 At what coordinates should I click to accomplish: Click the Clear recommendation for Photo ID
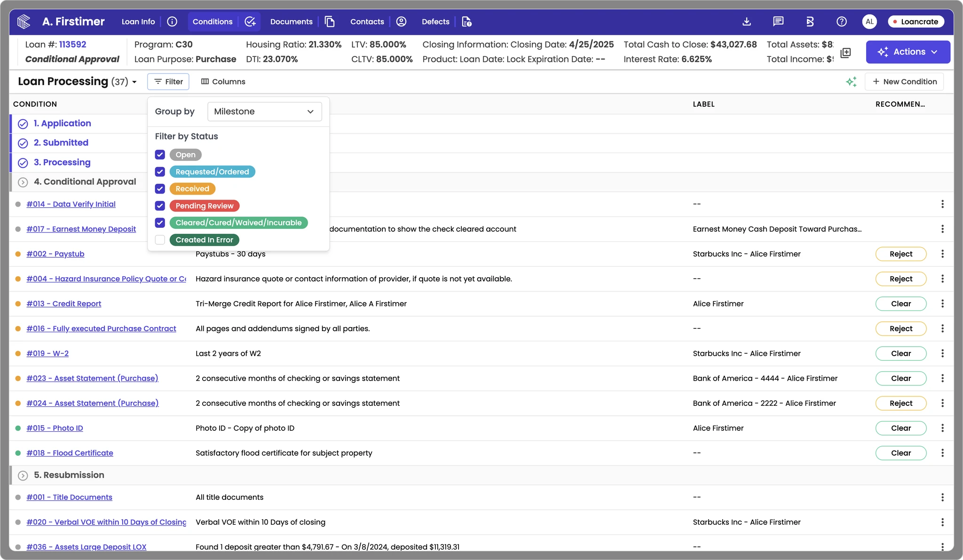[x=900, y=428]
